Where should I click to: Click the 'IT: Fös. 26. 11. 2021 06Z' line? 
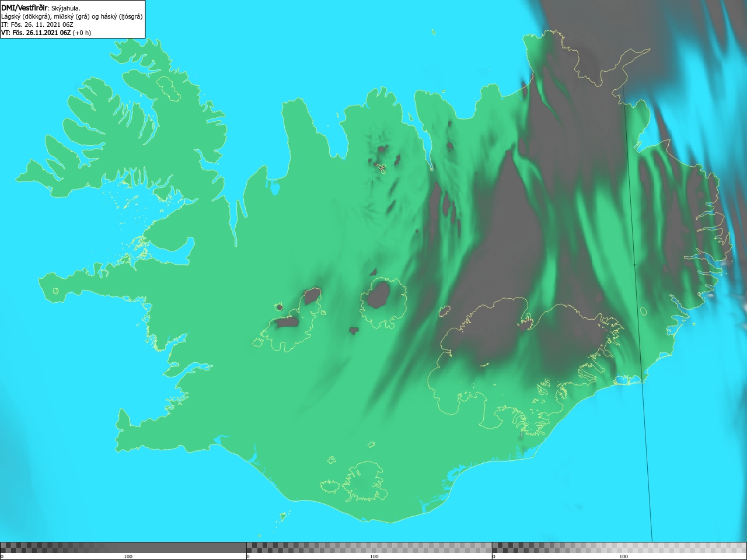(37, 24)
